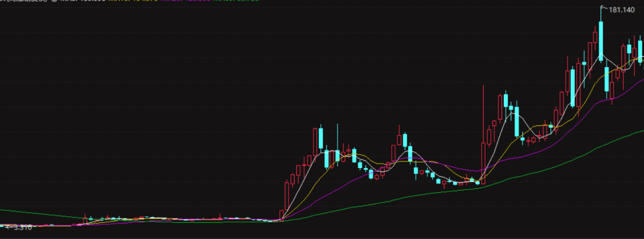Click the 181.140 highest price label

[x=621, y=10]
